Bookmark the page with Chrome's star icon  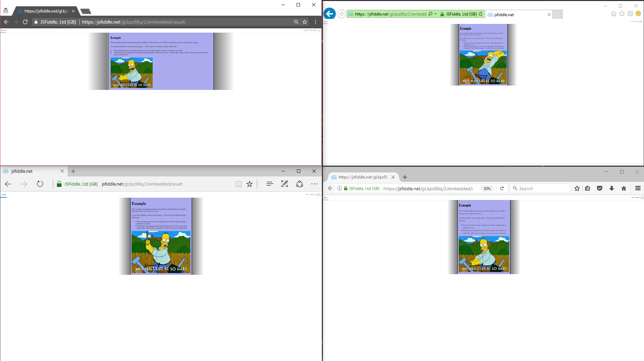pos(305,22)
